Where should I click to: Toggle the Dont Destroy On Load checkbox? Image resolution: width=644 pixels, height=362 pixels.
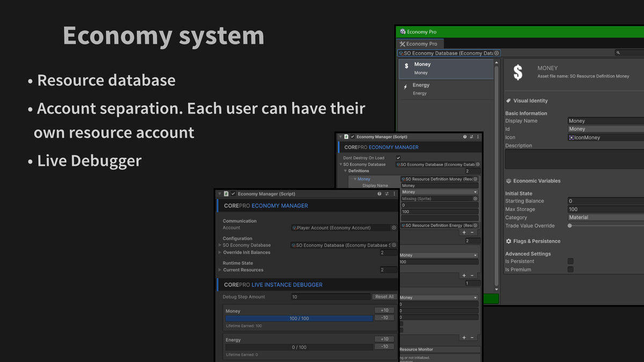click(398, 158)
